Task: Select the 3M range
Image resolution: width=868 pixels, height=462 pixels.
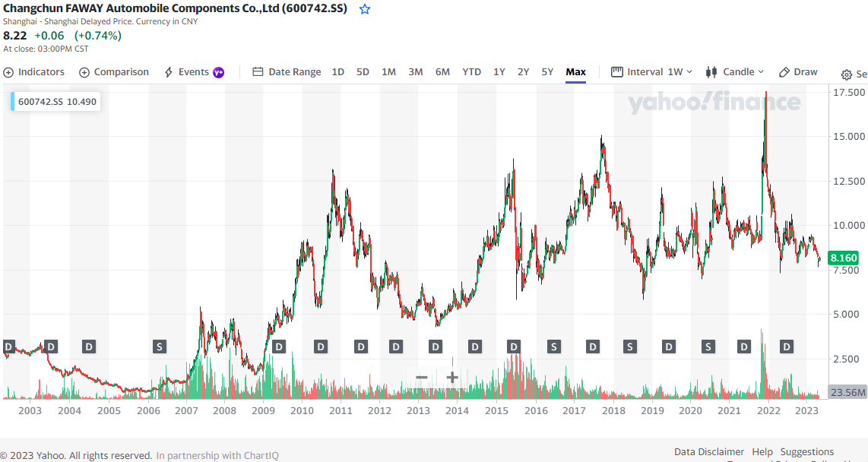Action: (x=416, y=72)
